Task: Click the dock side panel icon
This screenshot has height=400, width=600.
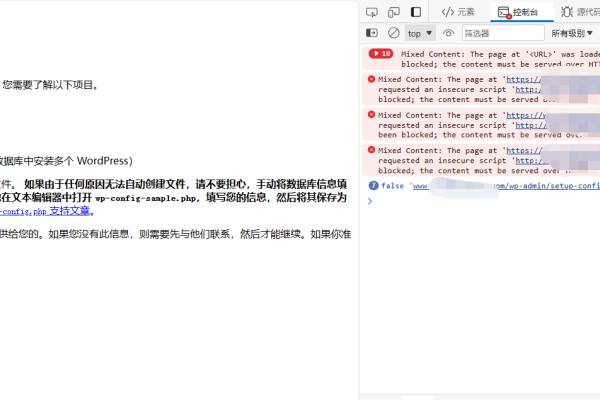Action: pyautogui.click(x=416, y=12)
